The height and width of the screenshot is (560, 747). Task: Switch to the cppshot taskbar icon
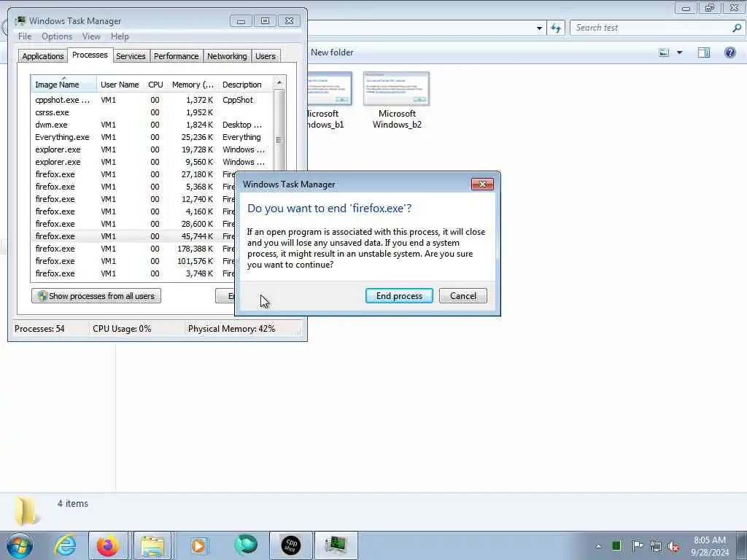[290, 545]
